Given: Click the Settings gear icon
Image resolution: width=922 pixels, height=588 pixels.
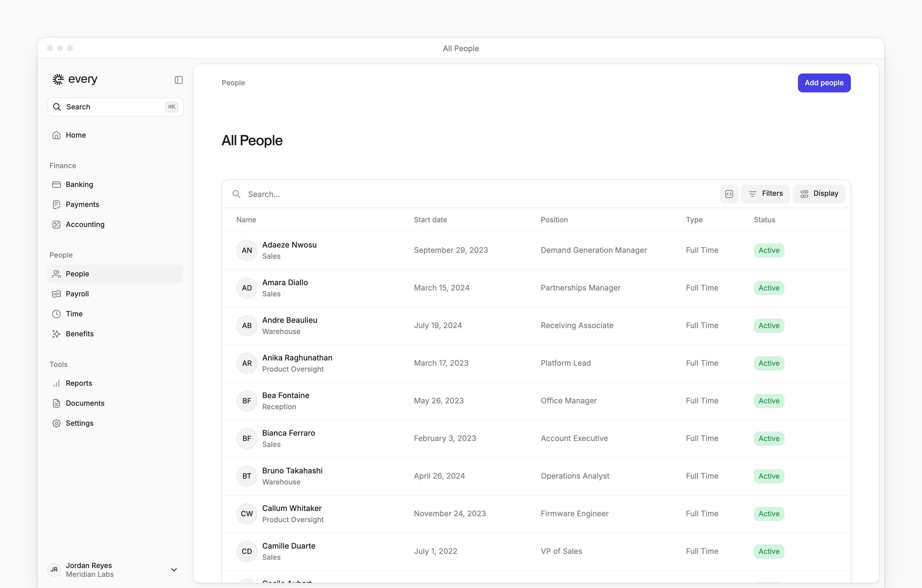Looking at the screenshot, I should click(x=56, y=423).
